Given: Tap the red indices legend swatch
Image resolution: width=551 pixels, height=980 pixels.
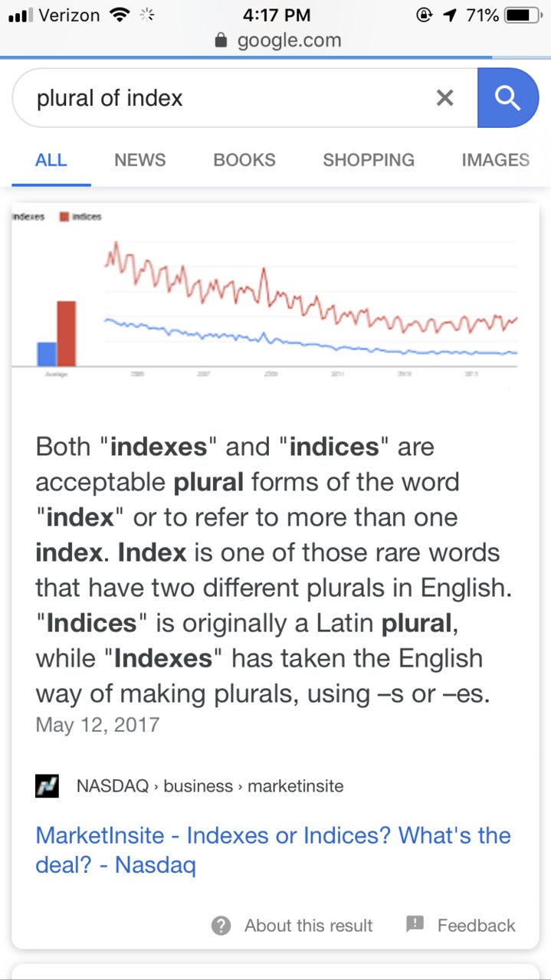Looking at the screenshot, I should pos(64,217).
